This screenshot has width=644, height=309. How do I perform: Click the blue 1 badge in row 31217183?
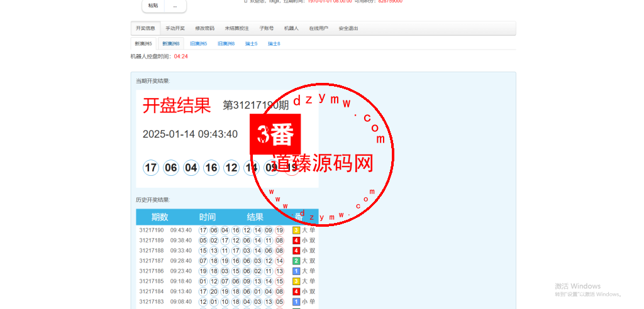296,302
